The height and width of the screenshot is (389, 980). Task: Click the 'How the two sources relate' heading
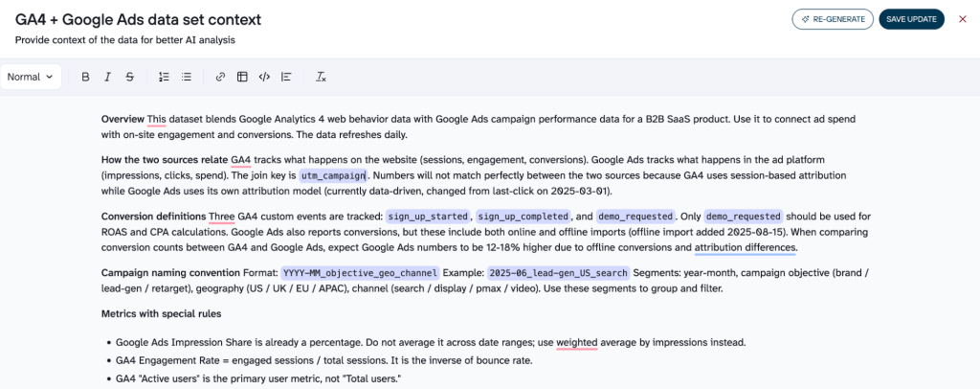click(x=165, y=160)
